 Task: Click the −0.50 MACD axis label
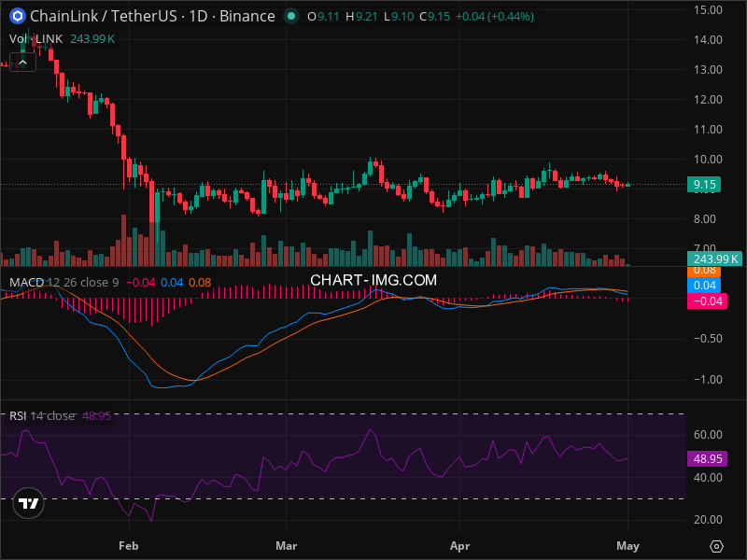pyautogui.click(x=708, y=339)
